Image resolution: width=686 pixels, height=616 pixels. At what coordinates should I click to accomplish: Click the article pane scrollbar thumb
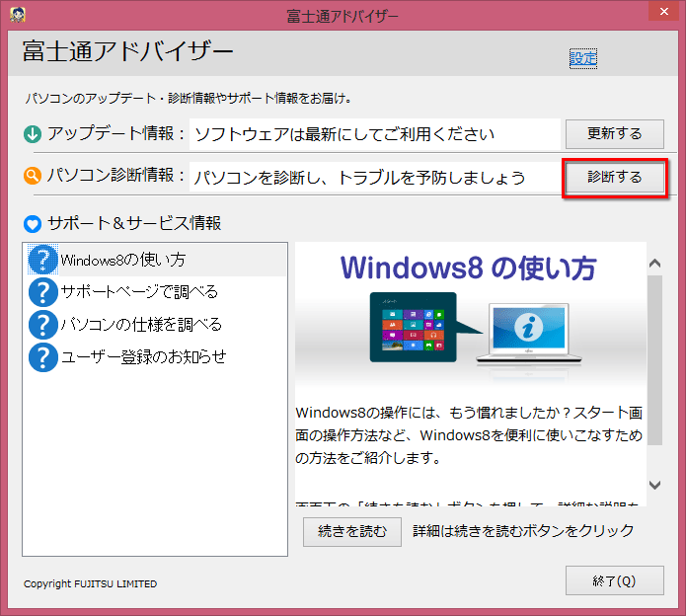[x=655, y=360]
